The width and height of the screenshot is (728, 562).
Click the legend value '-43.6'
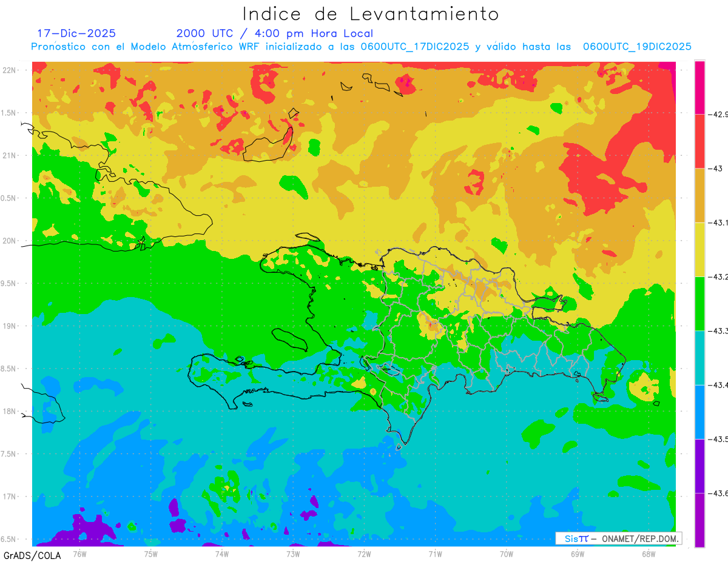pyautogui.click(x=718, y=493)
